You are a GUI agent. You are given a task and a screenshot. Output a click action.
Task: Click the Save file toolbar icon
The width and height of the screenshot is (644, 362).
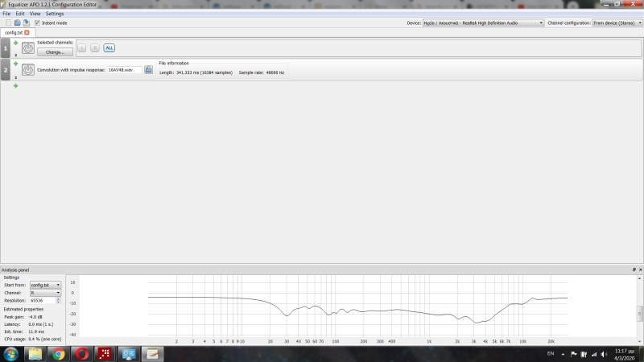(26, 23)
